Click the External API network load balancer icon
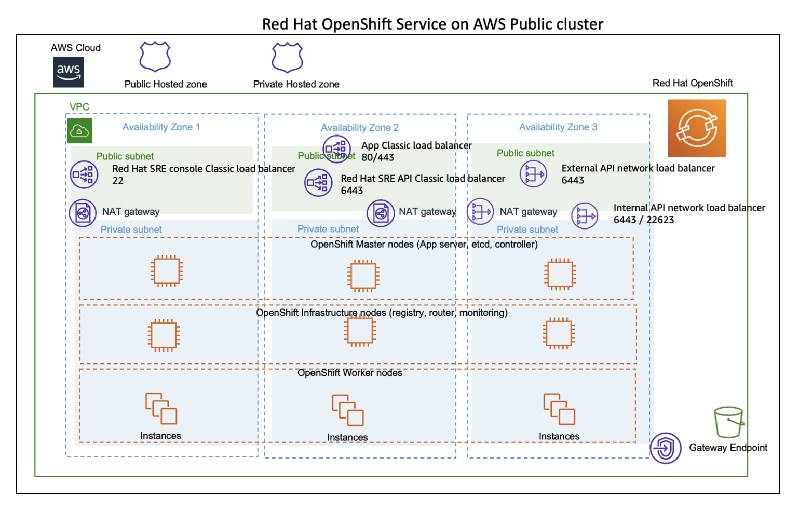 tap(533, 174)
